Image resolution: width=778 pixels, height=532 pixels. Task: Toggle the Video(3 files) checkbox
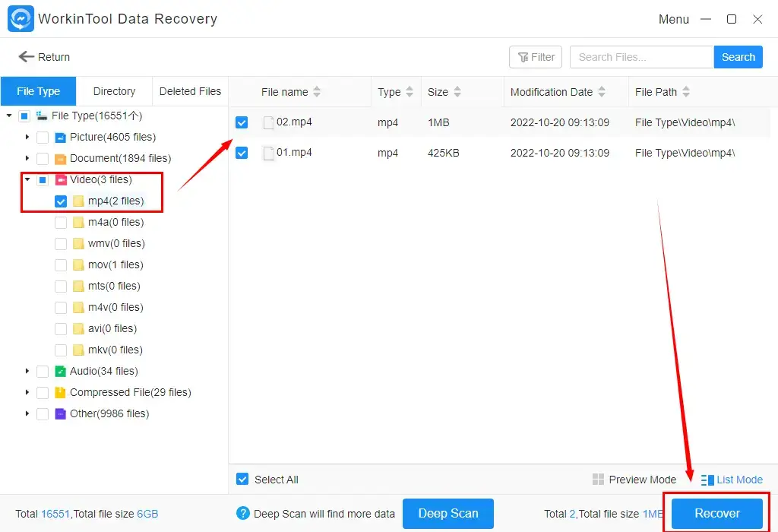43,179
